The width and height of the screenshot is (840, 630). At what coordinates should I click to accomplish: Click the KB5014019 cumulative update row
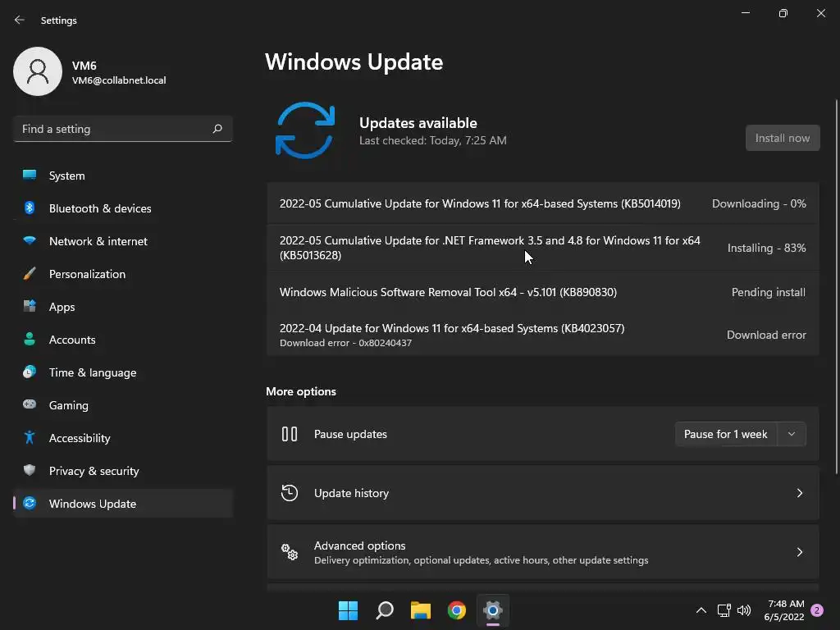pos(543,203)
